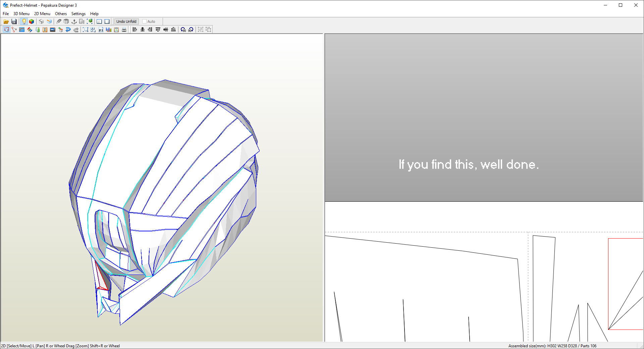Open the File menu

[x=6, y=14]
